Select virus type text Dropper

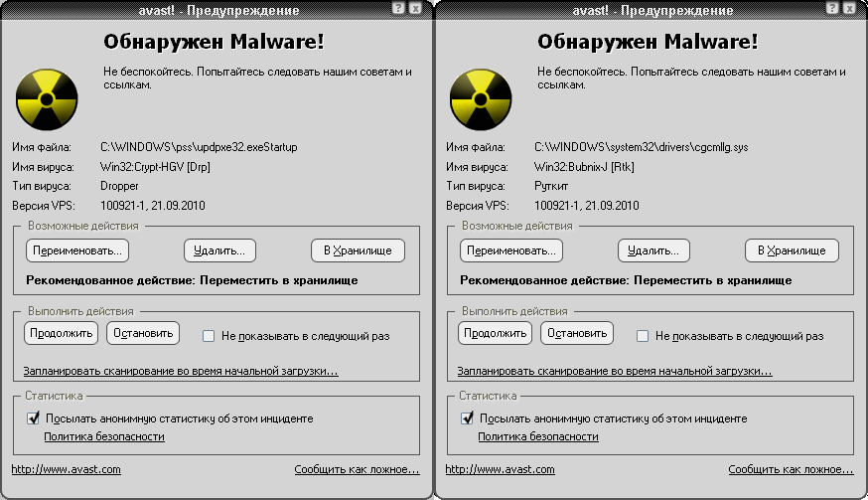click(119, 186)
